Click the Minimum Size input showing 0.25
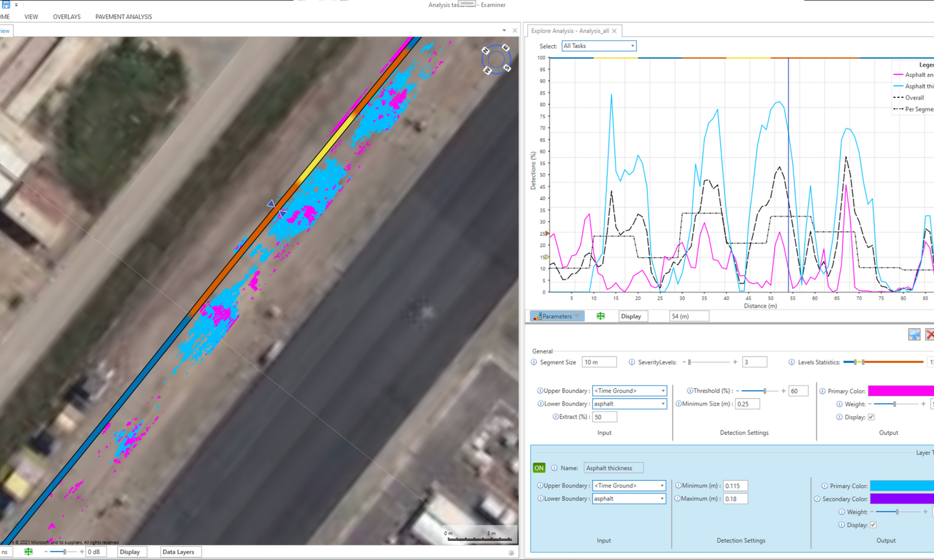This screenshot has width=934, height=560. 747,403
